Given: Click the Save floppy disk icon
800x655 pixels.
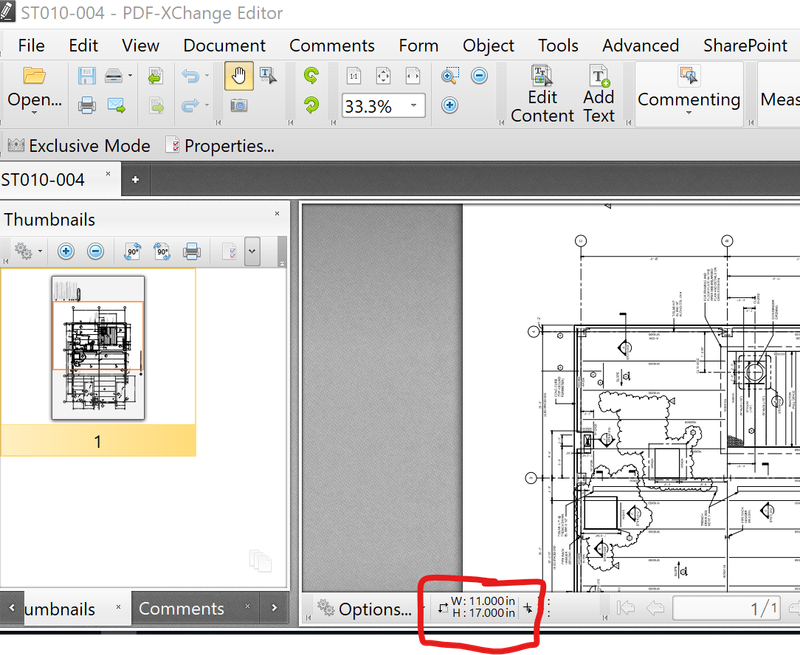Looking at the screenshot, I should point(87,76).
